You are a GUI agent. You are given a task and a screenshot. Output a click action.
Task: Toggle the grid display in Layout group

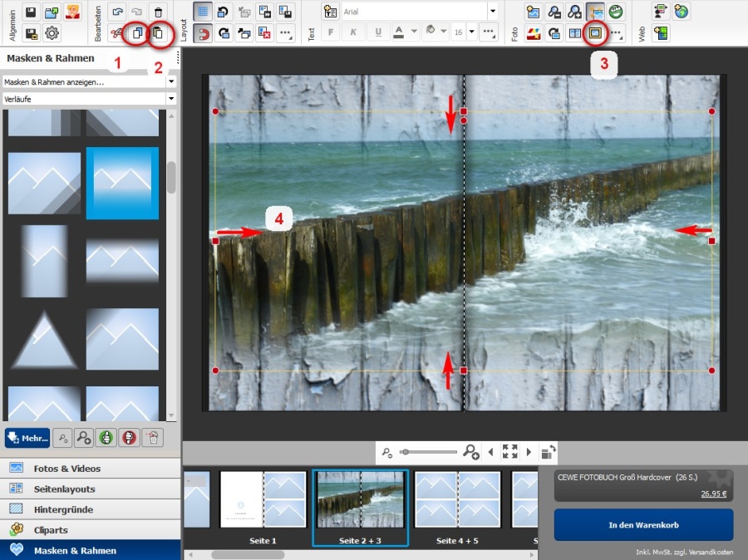tap(202, 12)
